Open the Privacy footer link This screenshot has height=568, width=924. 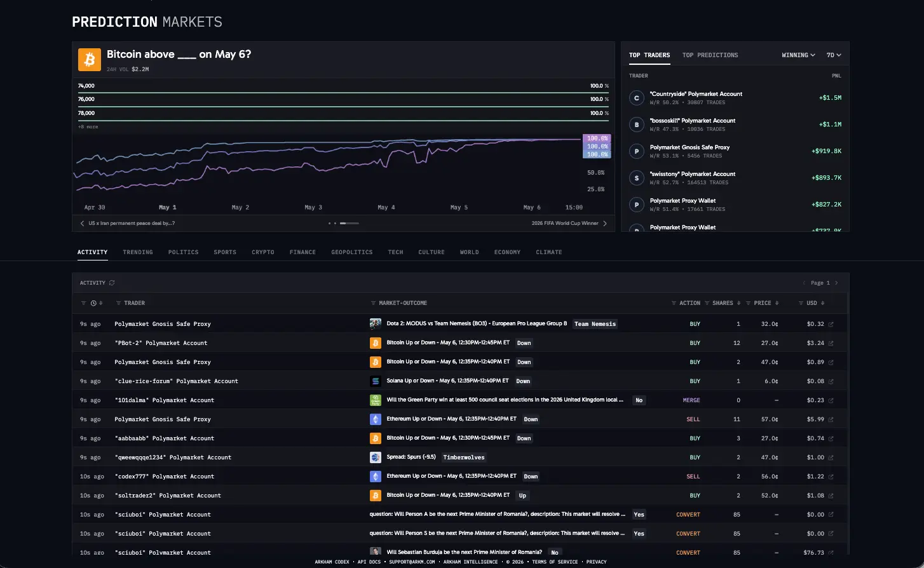(x=597, y=562)
